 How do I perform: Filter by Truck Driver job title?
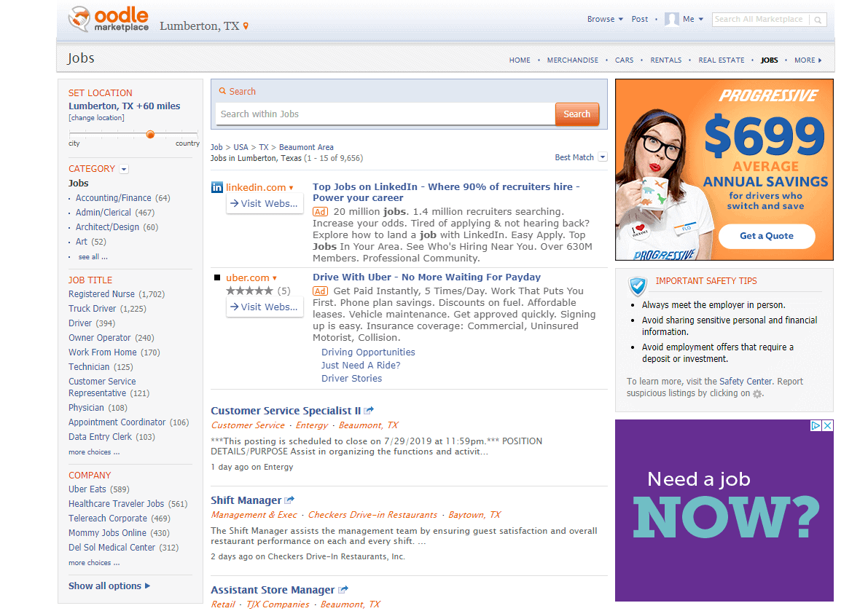coord(93,309)
